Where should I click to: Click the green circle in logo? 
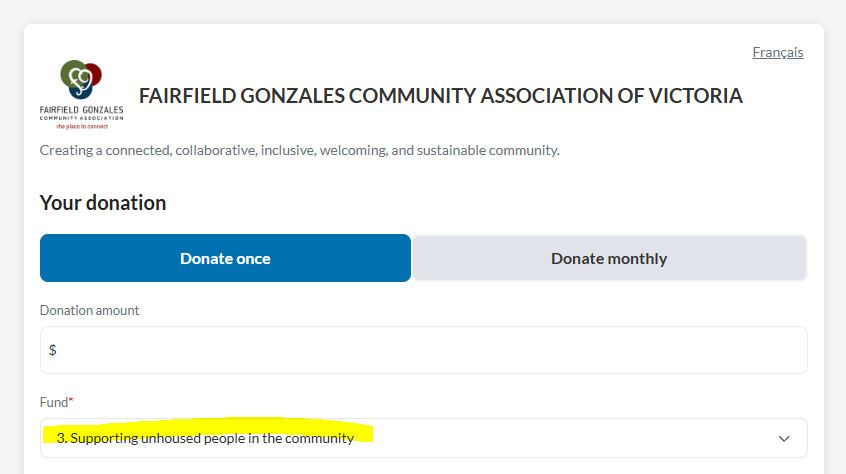[72, 72]
